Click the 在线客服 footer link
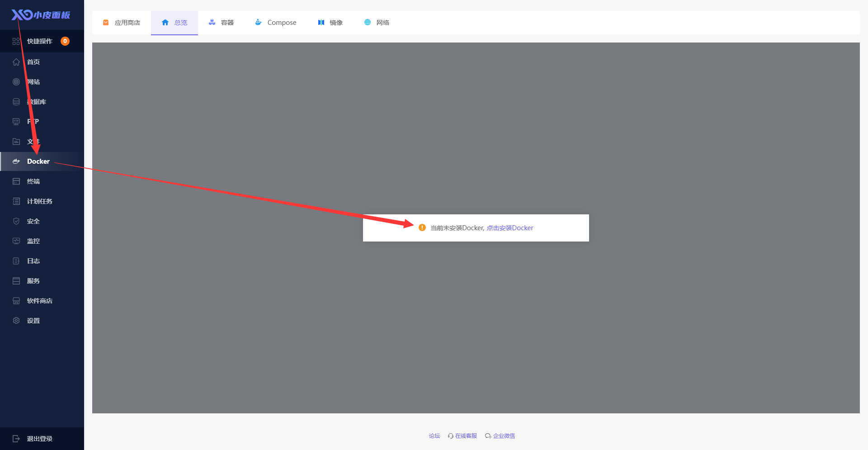This screenshot has height=450, width=868. click(x=462, y=436)
